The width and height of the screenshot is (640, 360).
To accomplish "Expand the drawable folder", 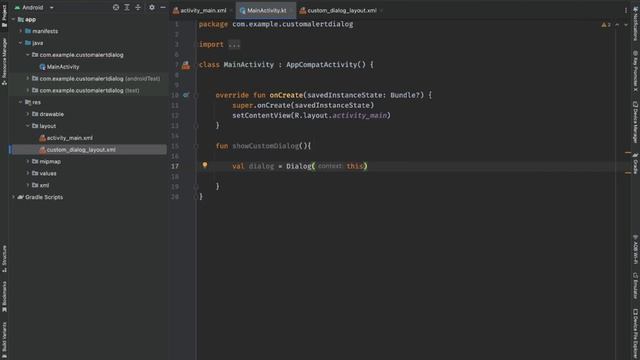I will [28, 114].
